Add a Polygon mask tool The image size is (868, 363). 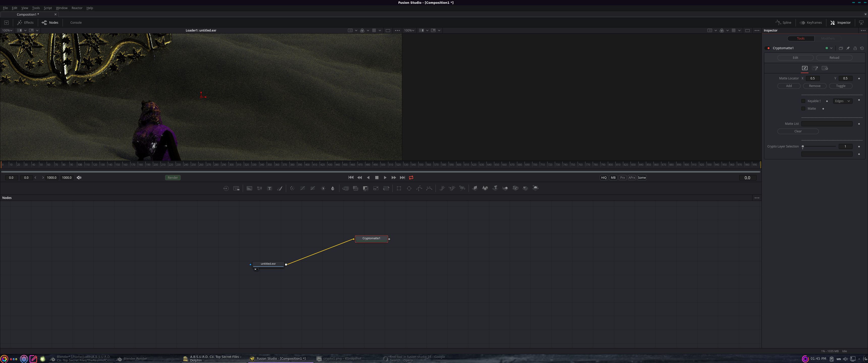(x=419, y=188)
